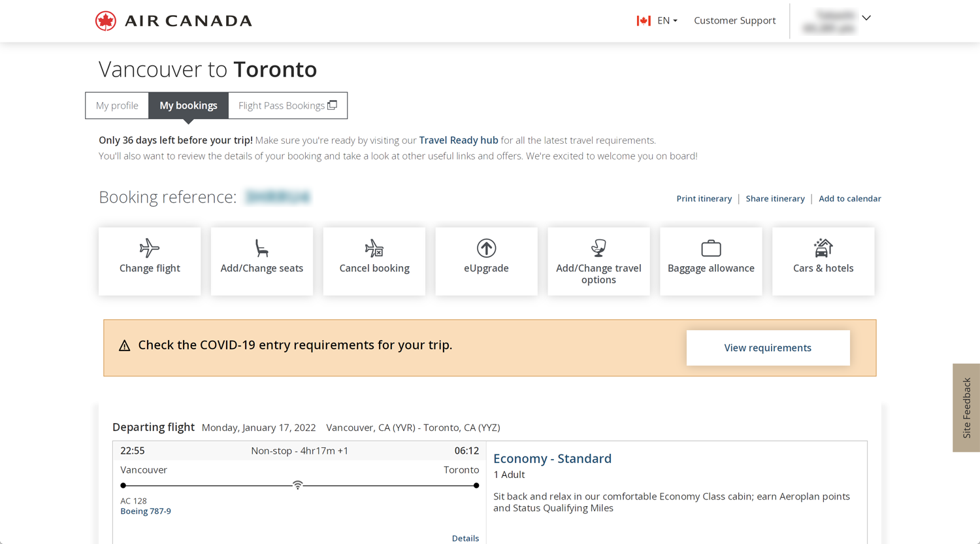Screen dimensions: 980x544
Task: Click Share itinerary
Action: tap(775, 199)
